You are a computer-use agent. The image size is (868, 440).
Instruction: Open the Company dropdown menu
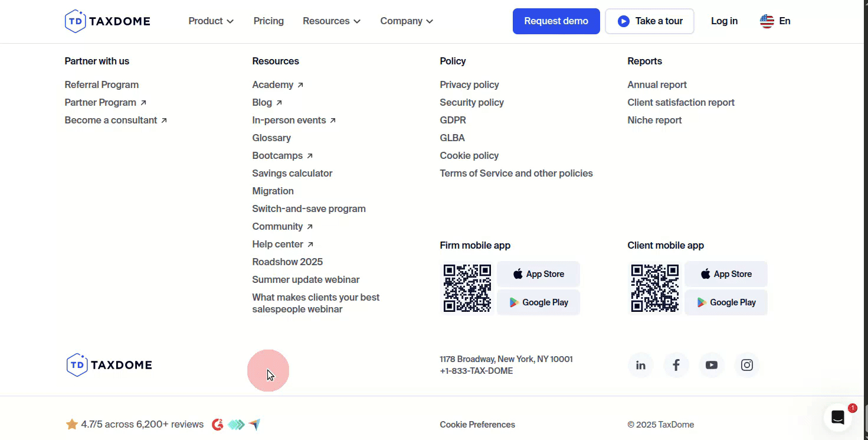[x=407, y=21]
